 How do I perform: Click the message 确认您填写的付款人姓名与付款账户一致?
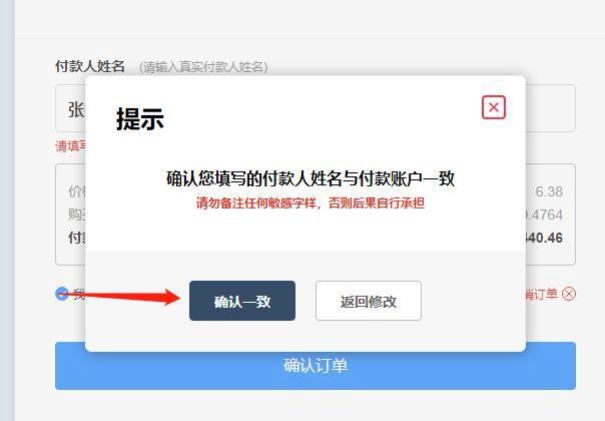(x=310, y=179)
